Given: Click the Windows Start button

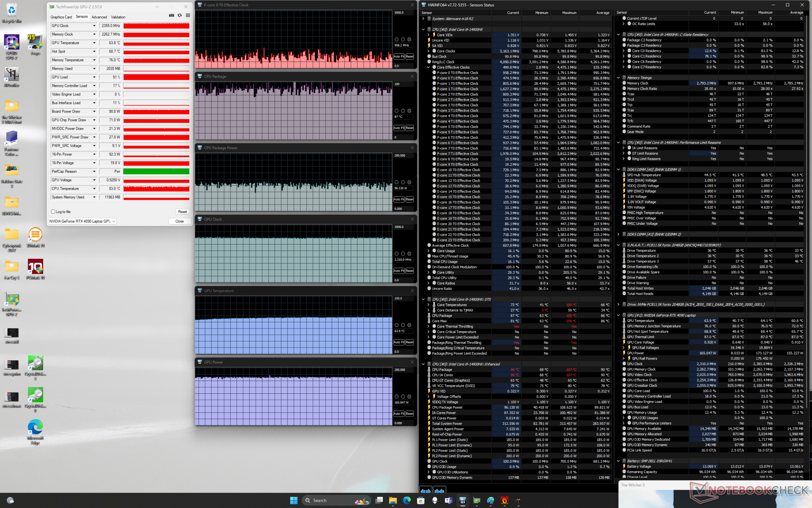Looking at the screenshot, I should (x=294, y=500).
